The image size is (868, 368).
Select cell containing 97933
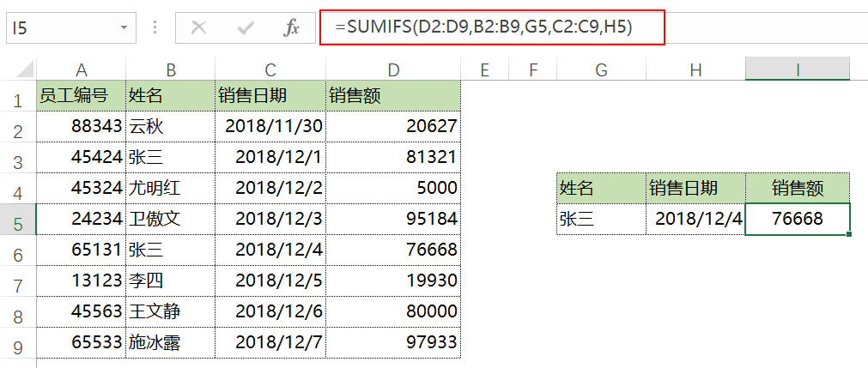[393, 344]
